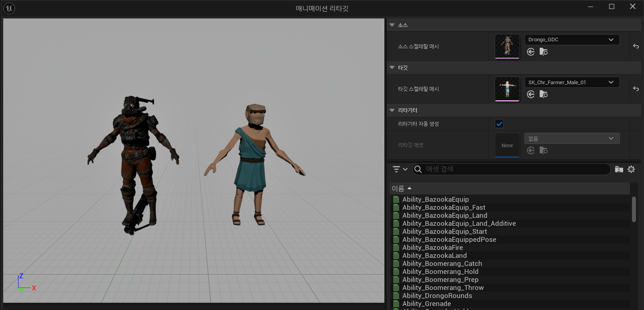Click the Unreal Engine logo icon
The width and height of the screenshot is (644, 310).
9,8
